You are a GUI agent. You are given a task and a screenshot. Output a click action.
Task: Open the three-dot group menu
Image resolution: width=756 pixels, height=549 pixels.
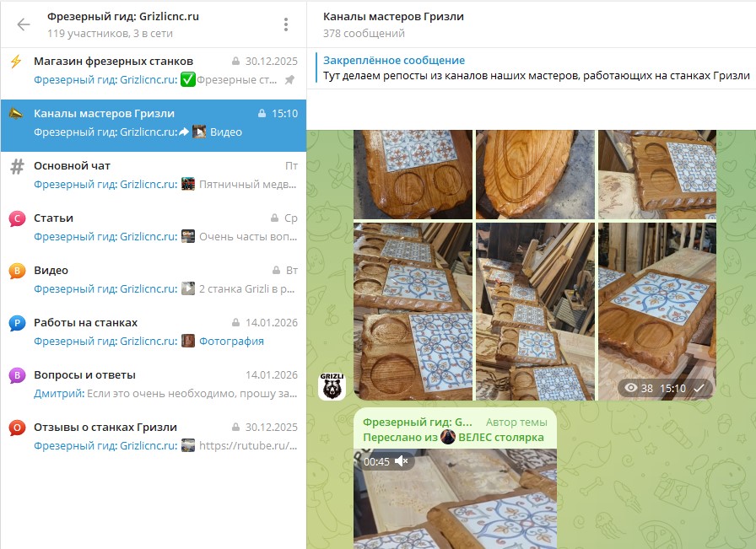(286, 24)
